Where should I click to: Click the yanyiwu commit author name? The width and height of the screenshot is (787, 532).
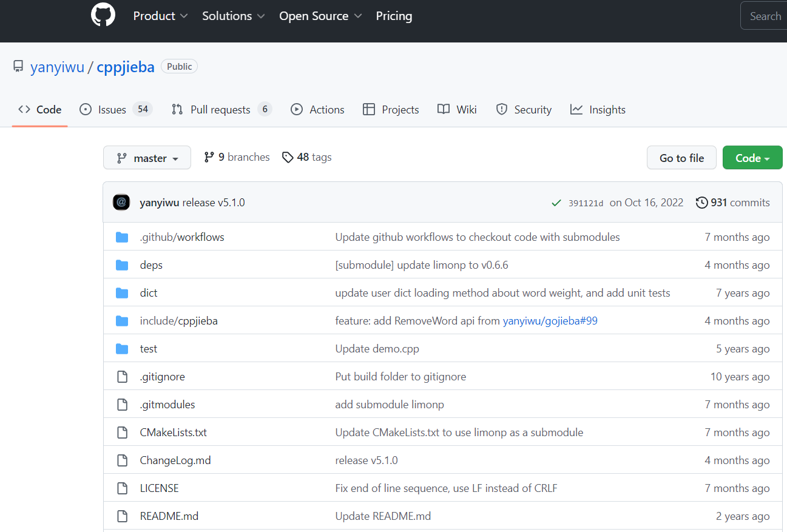160,203
